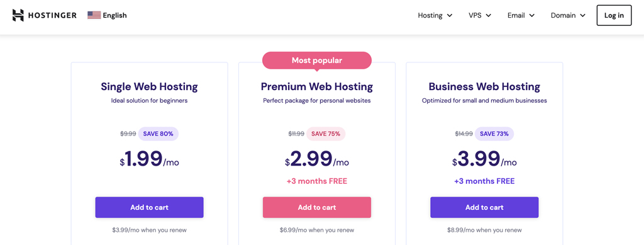The height and width of the screenshot is (245, 644).
Task: Expand the Email dropdown menu
Action: click(x=521, y=16)
